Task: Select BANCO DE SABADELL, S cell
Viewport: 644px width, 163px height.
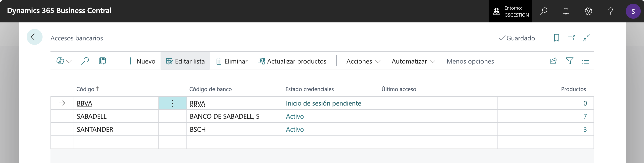Action: click(235, 116)
